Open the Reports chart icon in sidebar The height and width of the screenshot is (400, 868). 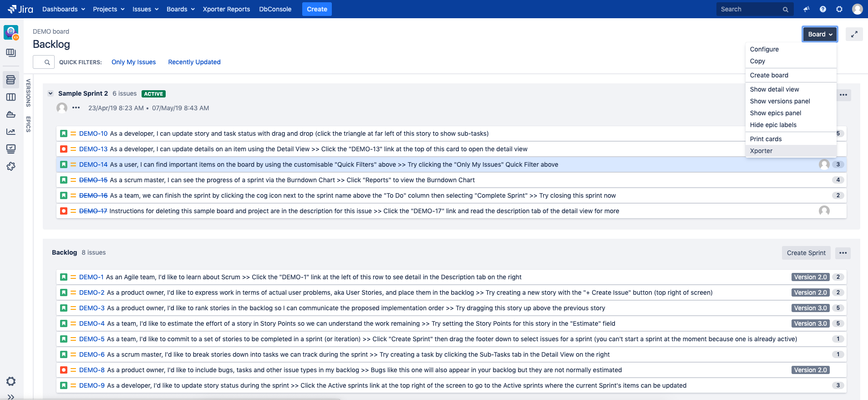pos(11,132)
